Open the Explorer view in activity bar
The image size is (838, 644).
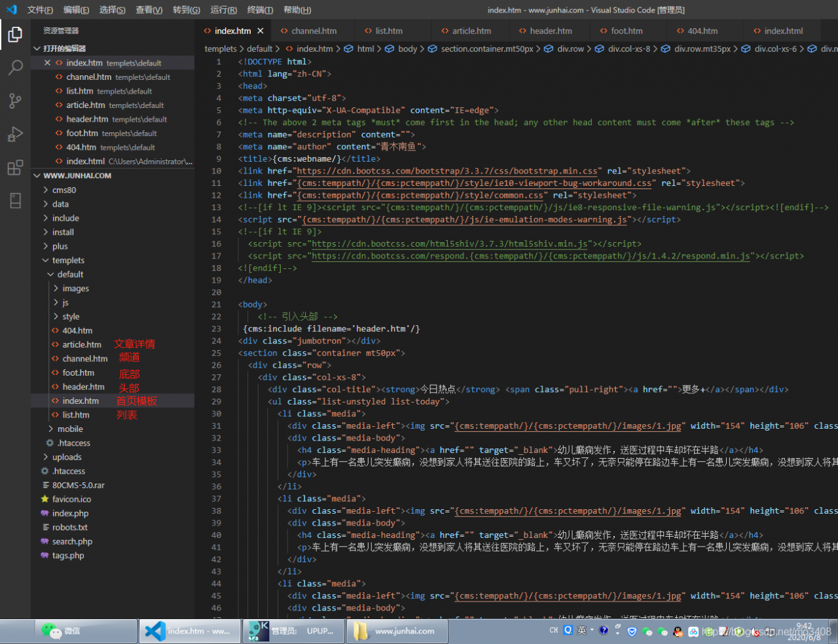15,34
